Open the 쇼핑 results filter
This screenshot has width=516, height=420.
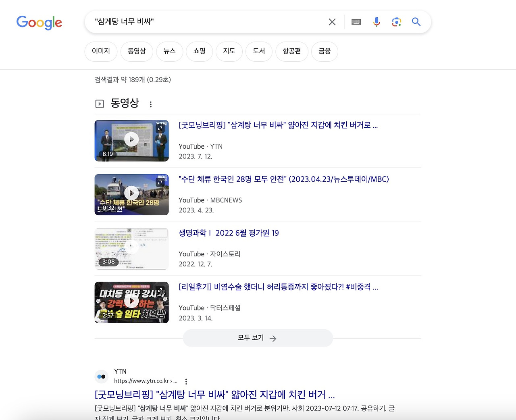tap(199, 51)
